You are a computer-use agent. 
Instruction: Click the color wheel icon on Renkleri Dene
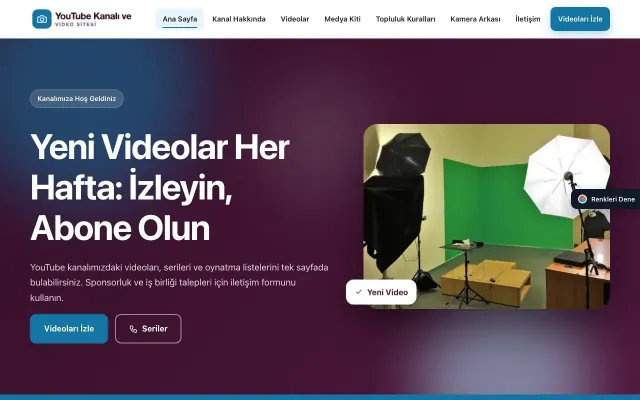coord(582,199)
